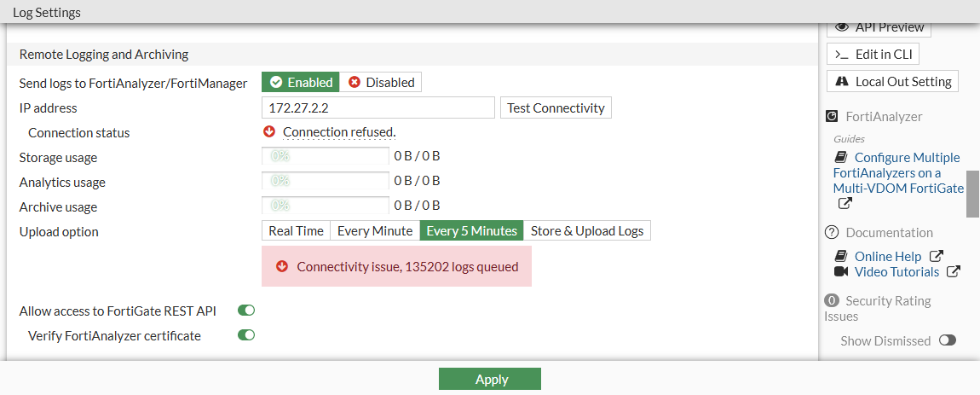
Task: Click the external link icon beside Online Help
Action: pos(936,256)
